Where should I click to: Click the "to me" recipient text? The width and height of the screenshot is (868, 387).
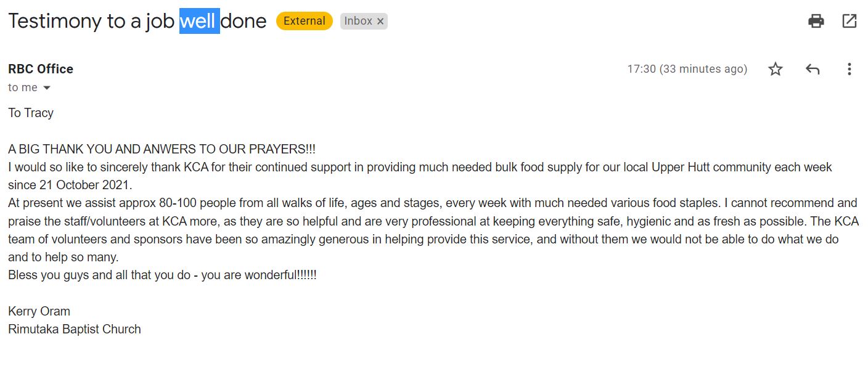[23, 88]
